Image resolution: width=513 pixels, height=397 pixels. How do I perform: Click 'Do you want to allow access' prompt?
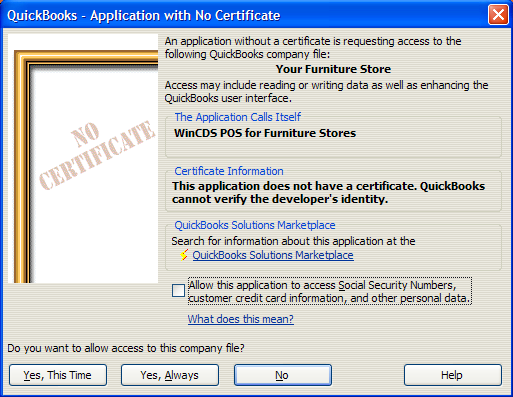coord(126,348)
